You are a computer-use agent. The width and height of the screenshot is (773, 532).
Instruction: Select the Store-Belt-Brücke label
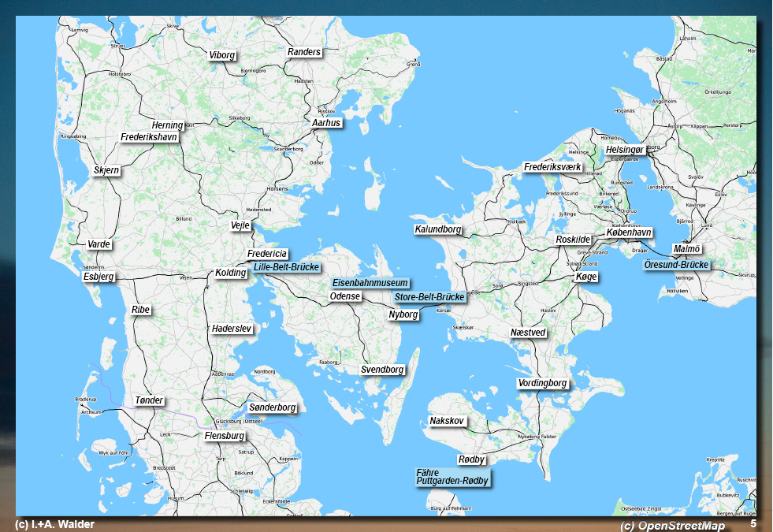tap(429, 297)
